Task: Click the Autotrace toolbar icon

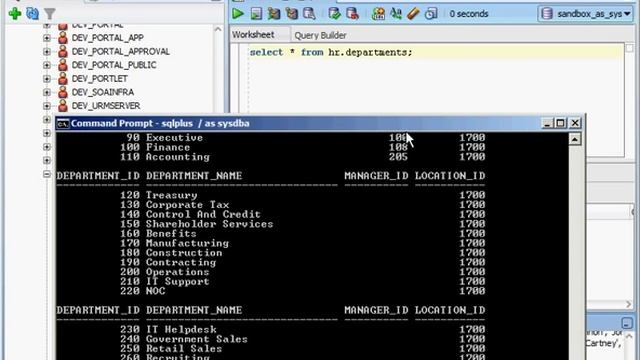Action: point(291,14)
